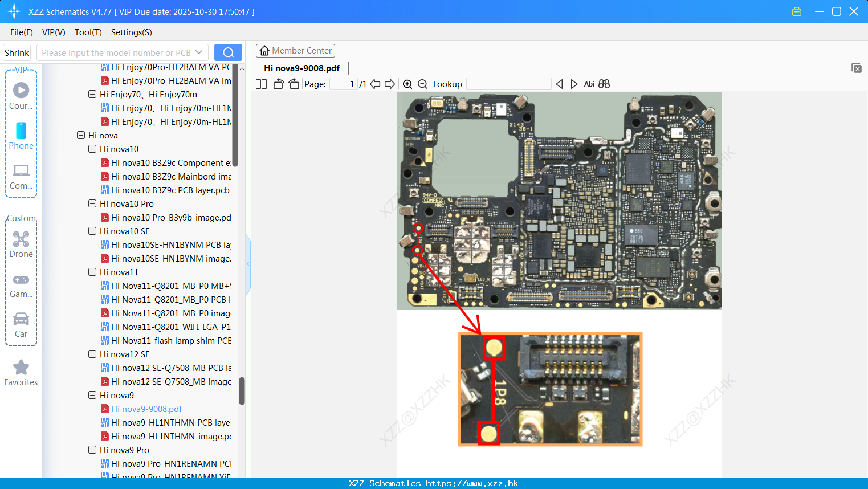Click the Shrink button
Screen dimensions: 868x489
click(x=17, y=52)
